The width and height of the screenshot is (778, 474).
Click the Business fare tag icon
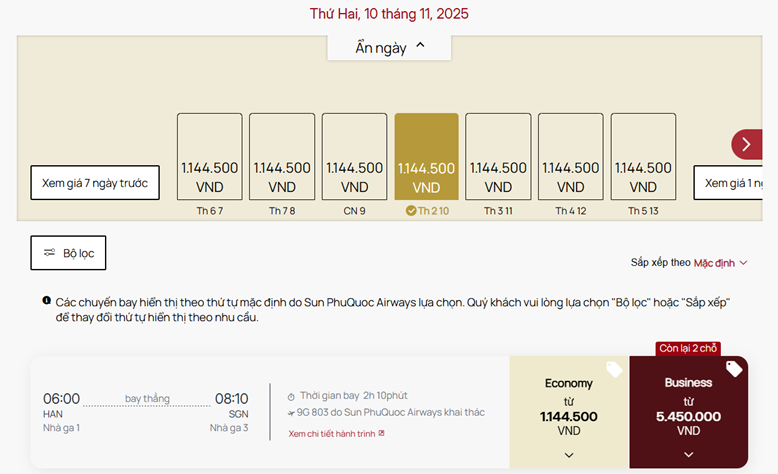click(734, 369)
